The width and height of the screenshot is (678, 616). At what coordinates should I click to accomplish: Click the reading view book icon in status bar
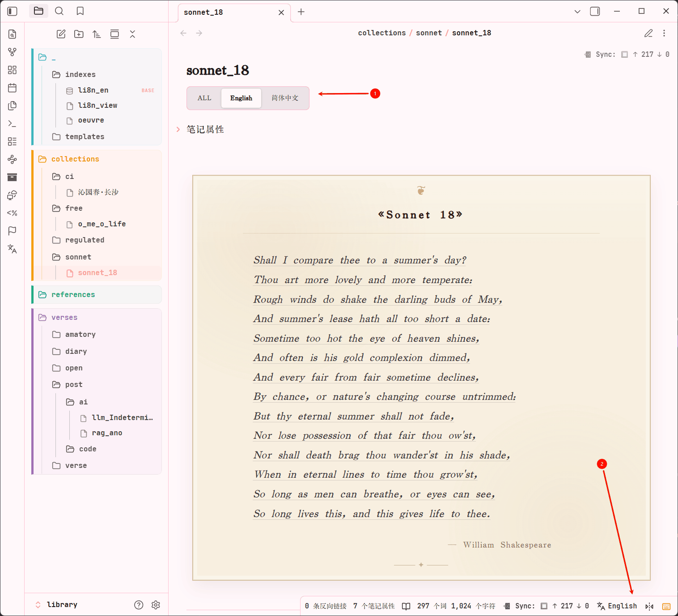click(406, 606)
